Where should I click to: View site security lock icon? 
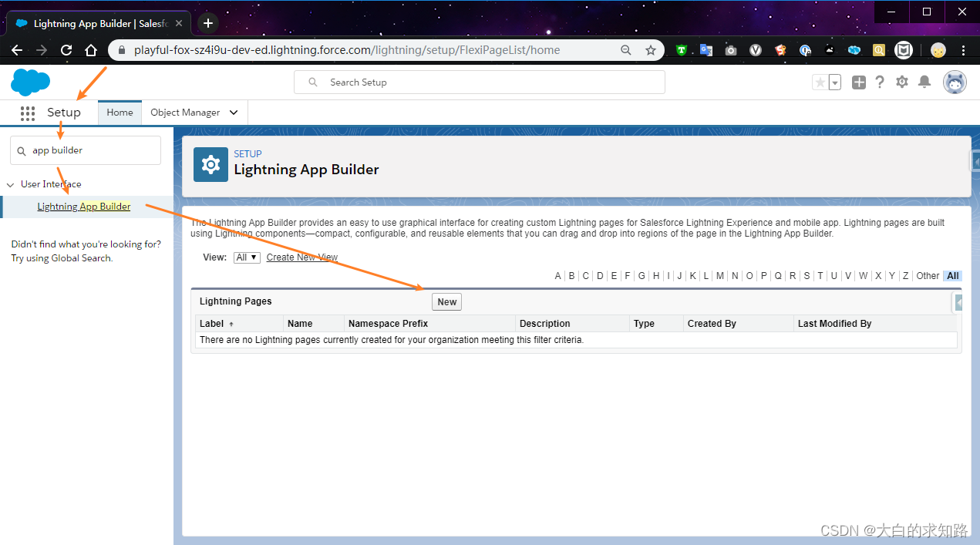[x=121, y=50]
